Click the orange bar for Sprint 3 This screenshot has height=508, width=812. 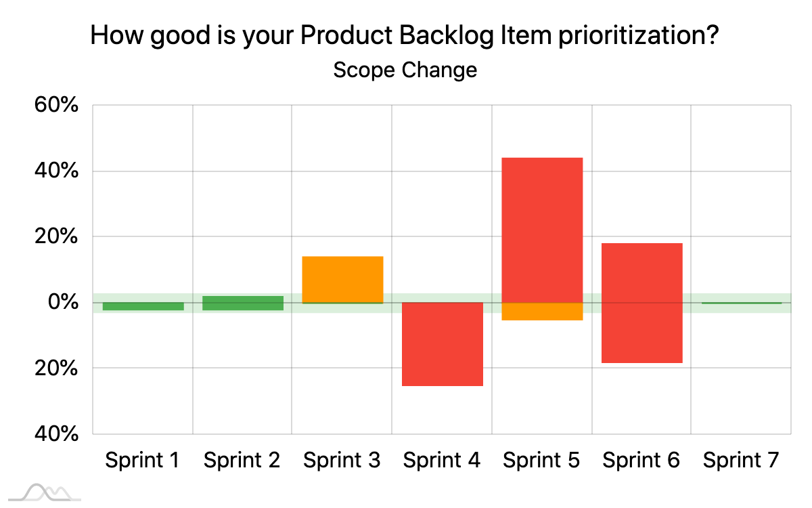[342, 279]
